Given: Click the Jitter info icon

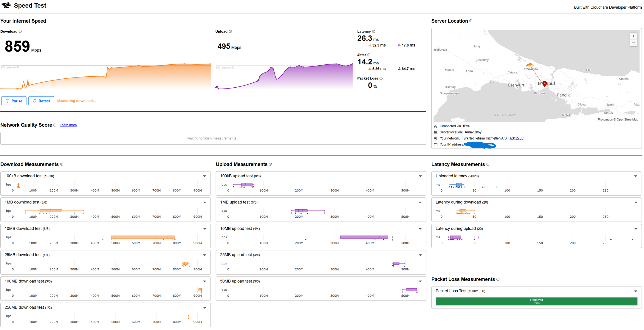Looking at the screenshot, I should tap(369, 55).
